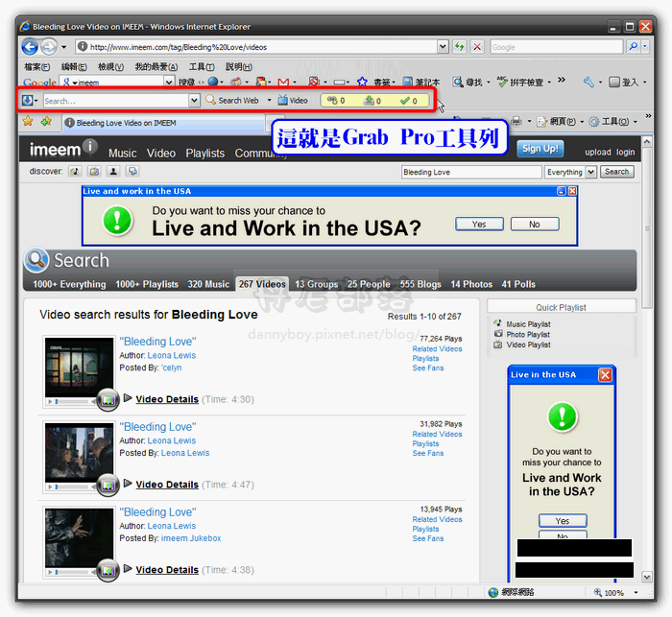Click the Google toolbar bookmarks star icon
This screenshot has height=617, width=672.
[362, 82]
